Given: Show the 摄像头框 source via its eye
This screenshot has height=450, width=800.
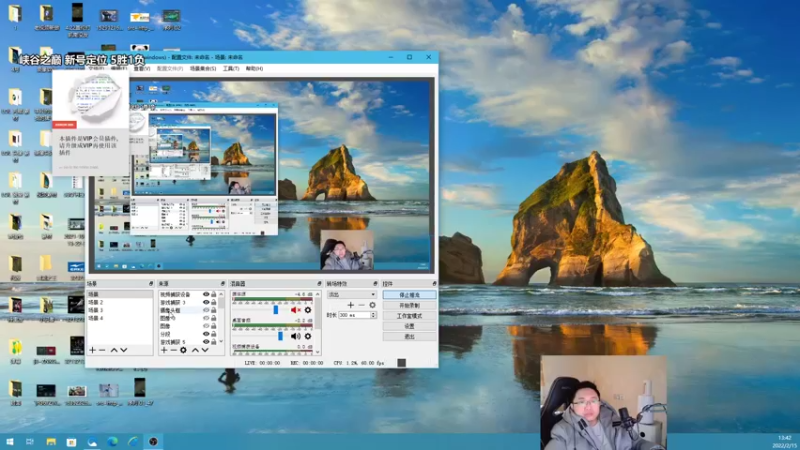Looking at the screenshot, I should pos(206,310).
